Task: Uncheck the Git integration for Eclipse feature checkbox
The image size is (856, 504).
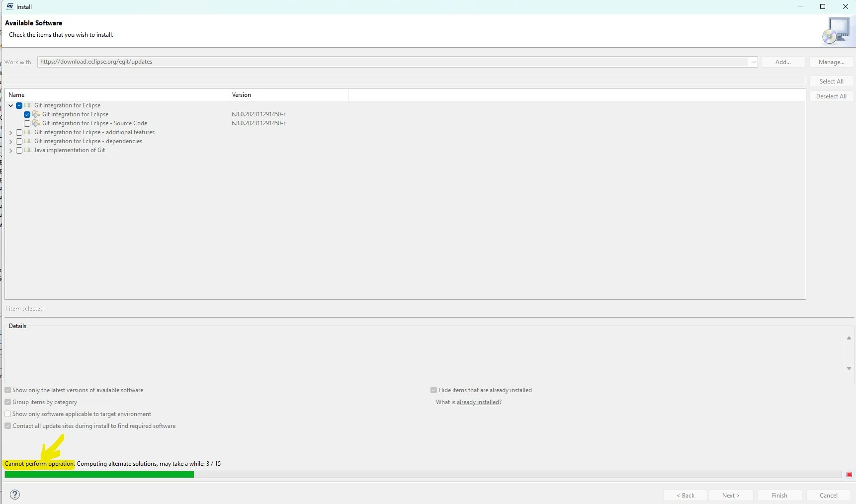Action: click(x=27, y=114)
